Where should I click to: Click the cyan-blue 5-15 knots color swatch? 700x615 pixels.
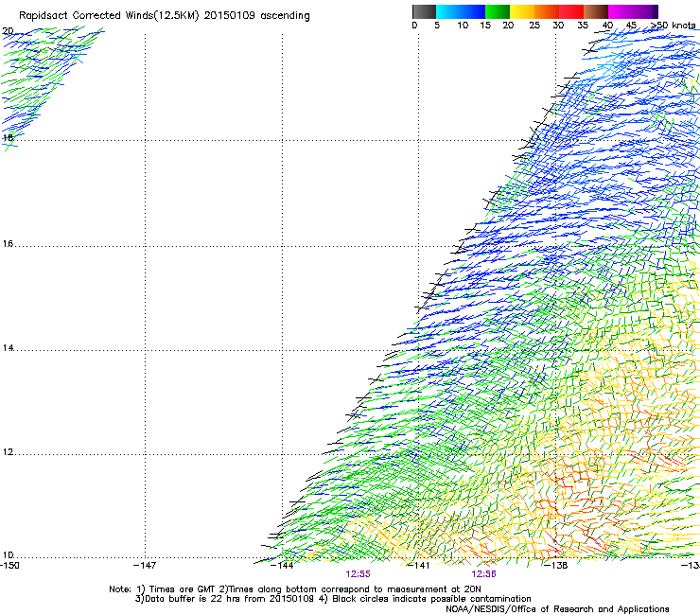(461, 11)
